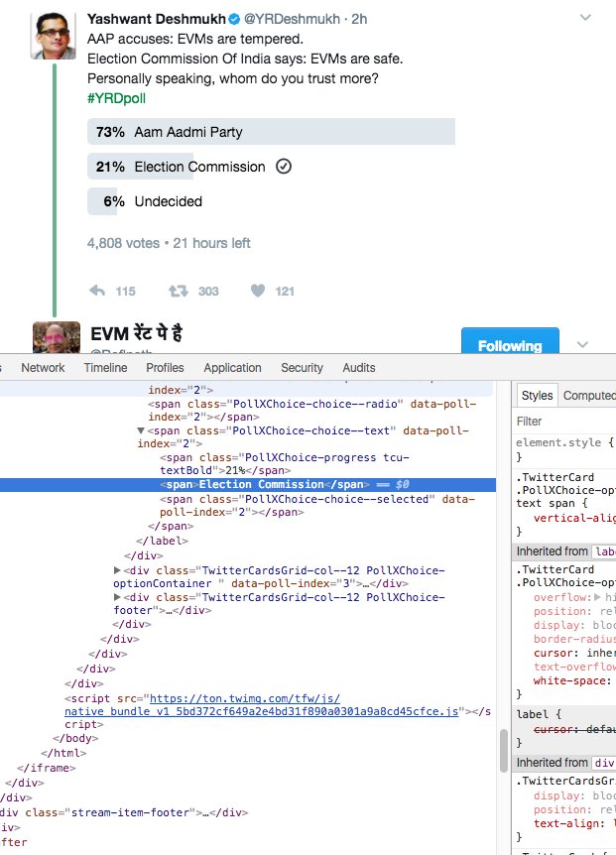Click the 6% value on the poll
The height and width of the screenshot is (855, 616).
pyautogui.click(x=114, y=201)
